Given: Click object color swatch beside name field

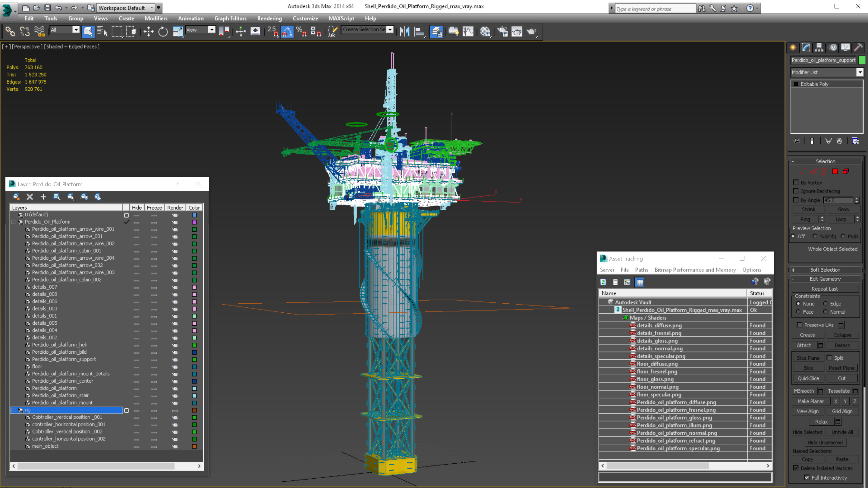Looking at the screenshot, I should coord(862,60).
